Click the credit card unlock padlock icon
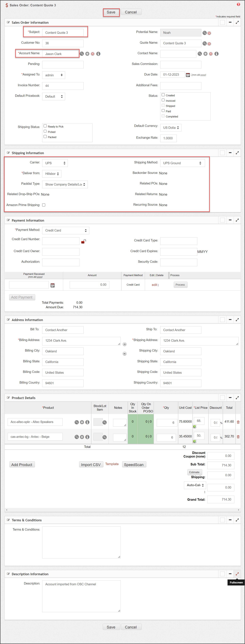Viewport: 245px width, 644px height. (84, 241)
